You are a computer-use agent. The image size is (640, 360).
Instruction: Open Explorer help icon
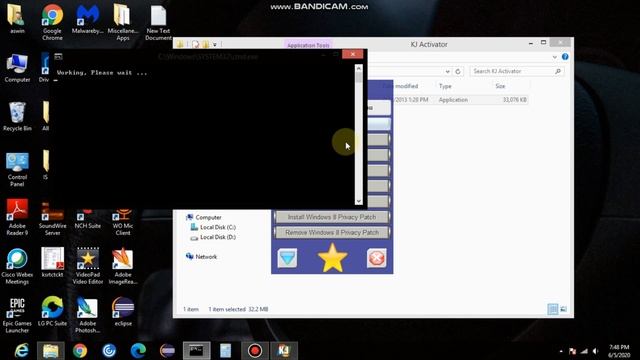point(565,57)
